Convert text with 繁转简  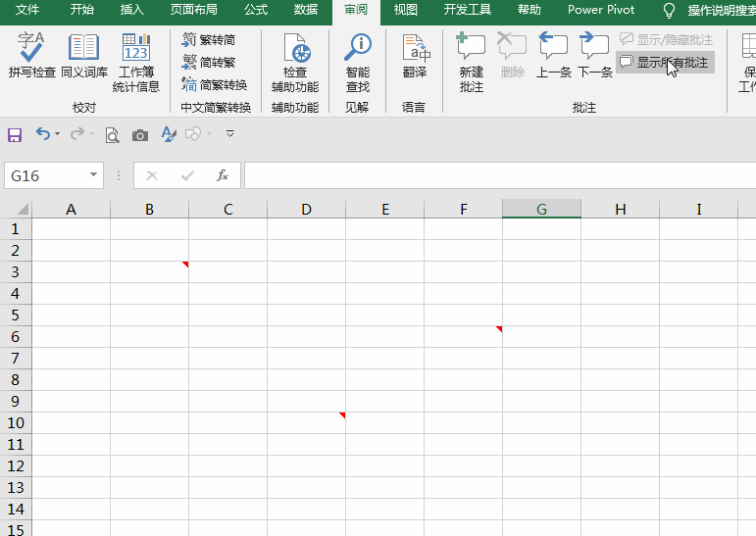(208, 39)
